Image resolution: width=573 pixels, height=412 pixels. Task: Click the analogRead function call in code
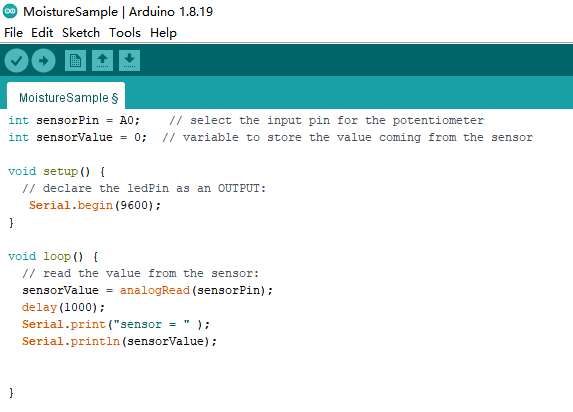coord(155,290)
